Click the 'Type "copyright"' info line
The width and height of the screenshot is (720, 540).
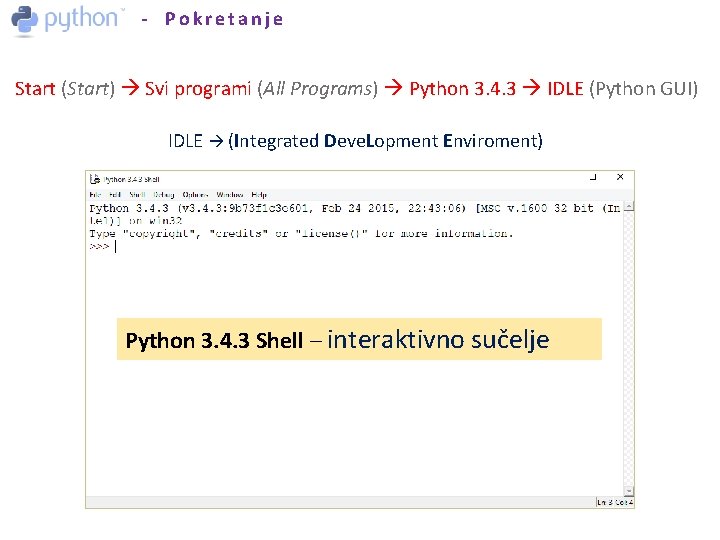pyautogui.click(x=301, y=234)
